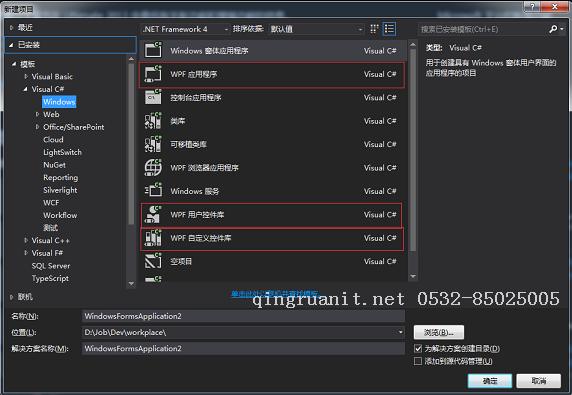Click the template search box

click(482, 29)
